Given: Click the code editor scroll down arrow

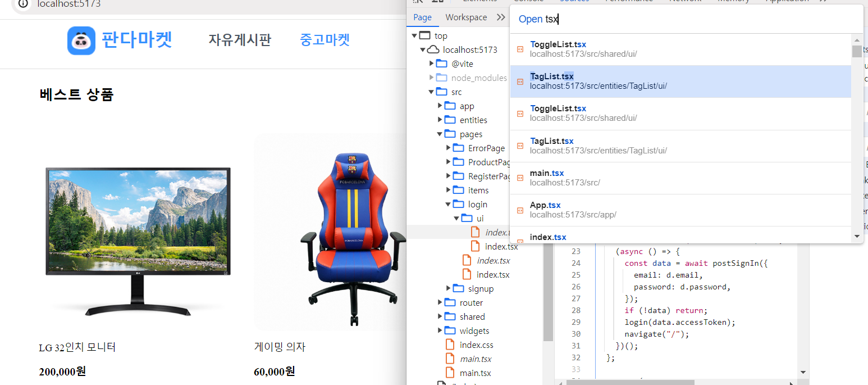Looking at the screenshot, I should 803,372.
